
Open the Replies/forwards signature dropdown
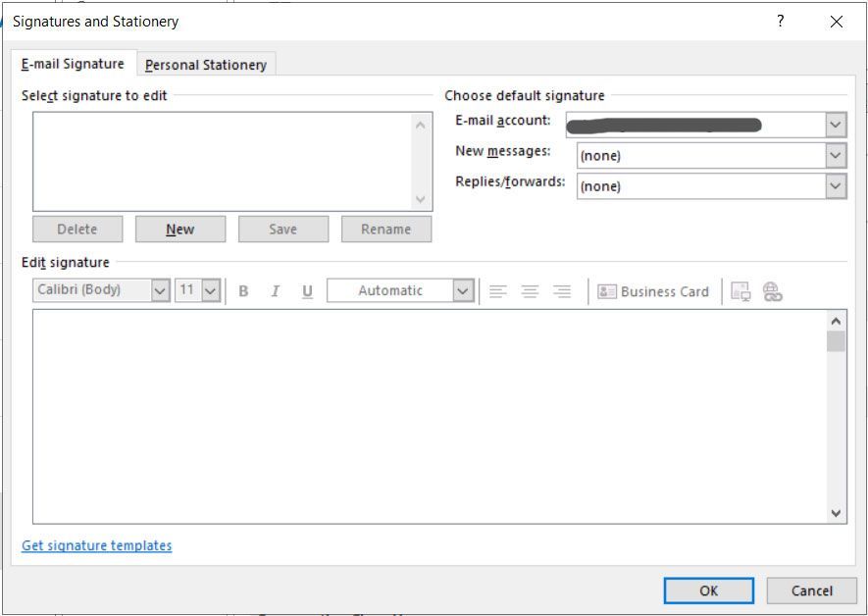coord(836,186)
